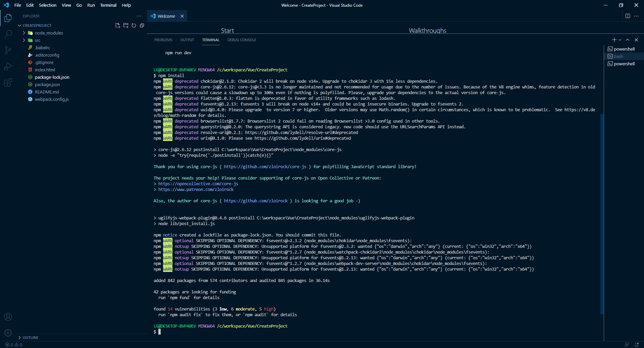Switch to the OUTPUT panel tab

click(187, 40)
